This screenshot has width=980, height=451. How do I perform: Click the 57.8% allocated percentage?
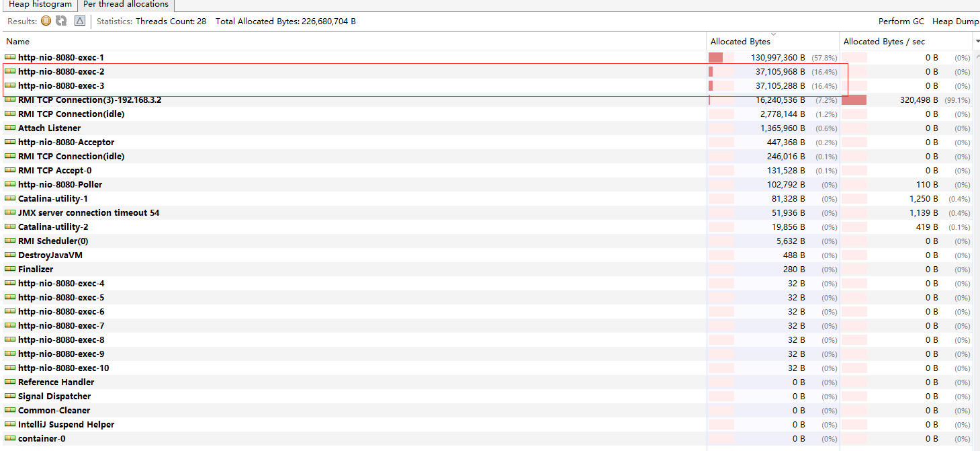click(824, 57)
